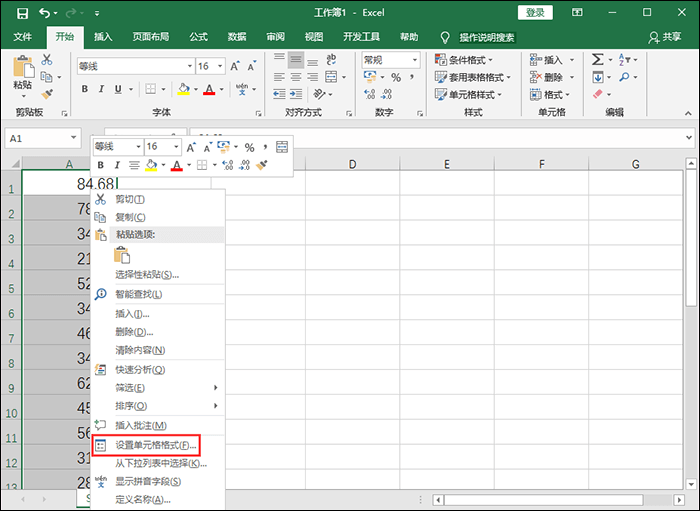Screen dimensions: 700x511
Task: Click the Undo arrow icon
Action: click(45, 13)
